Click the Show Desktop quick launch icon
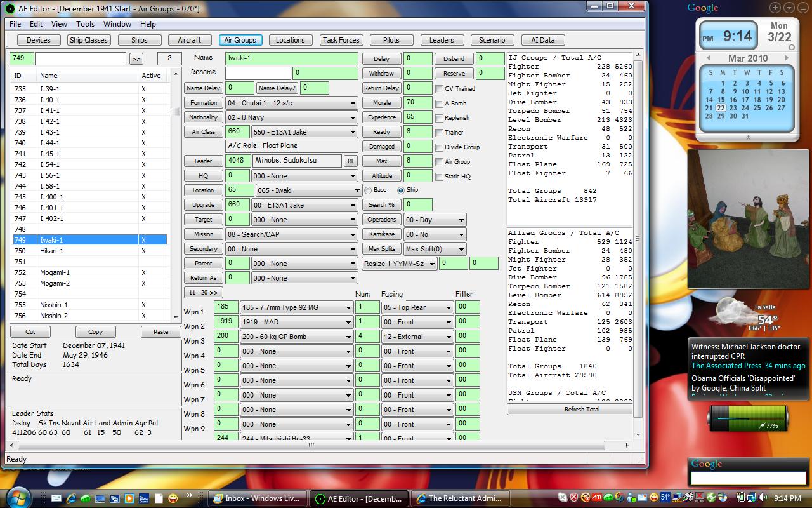The height and width of the screenshot is (508, 812). tap(100, 498)
